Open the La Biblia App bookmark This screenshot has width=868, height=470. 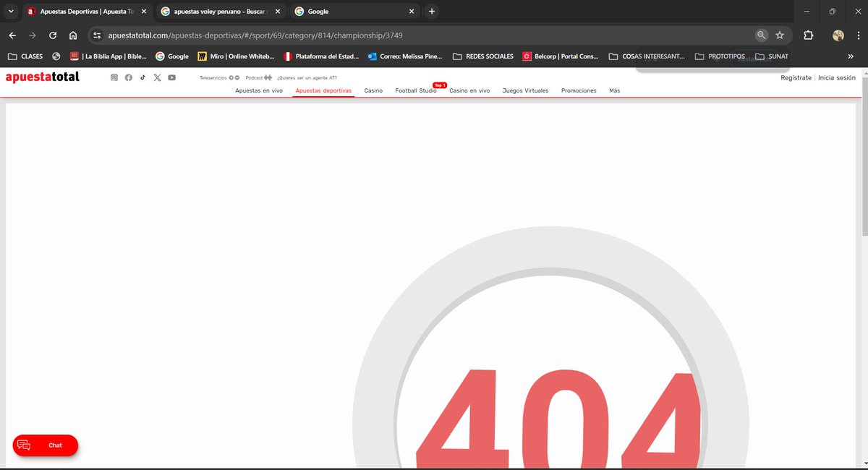(x=108, y=56)
